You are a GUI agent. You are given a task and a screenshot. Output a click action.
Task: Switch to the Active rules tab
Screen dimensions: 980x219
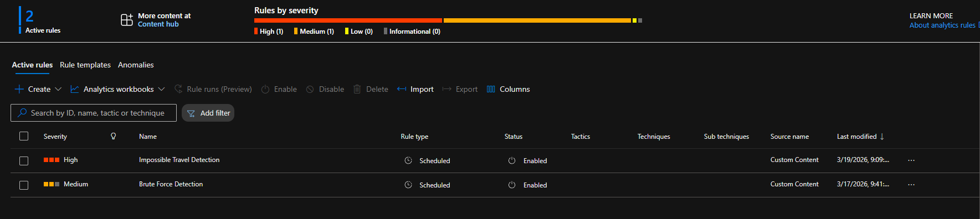32,65
